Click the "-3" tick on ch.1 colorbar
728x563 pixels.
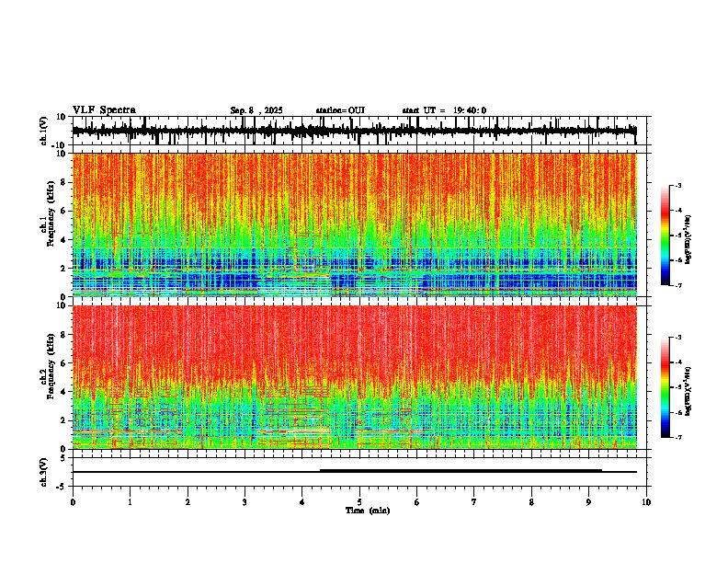pos(678,185)
